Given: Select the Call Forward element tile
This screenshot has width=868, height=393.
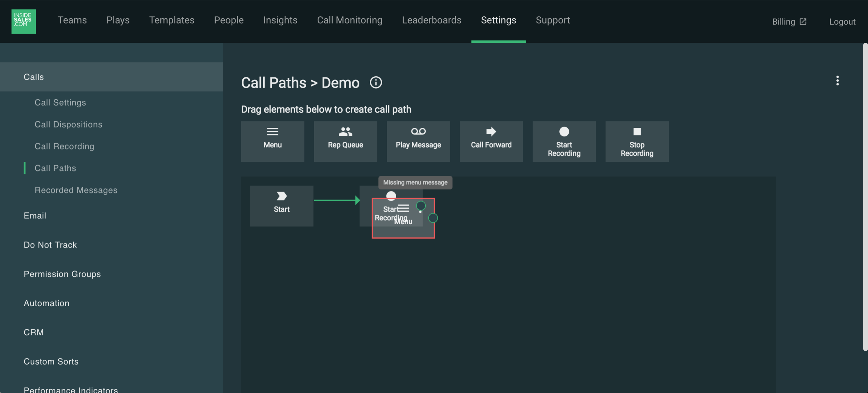Looking at the screenshot, I should click(491, 141).
